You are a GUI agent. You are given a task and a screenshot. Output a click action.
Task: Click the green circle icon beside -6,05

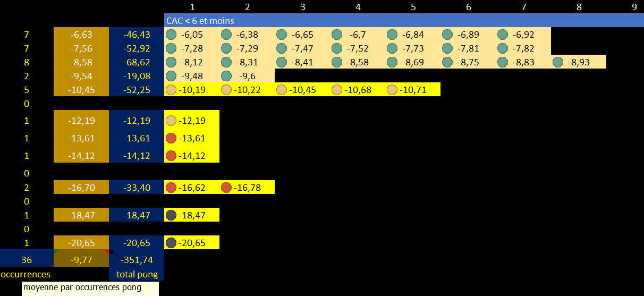tap(171, 35)
